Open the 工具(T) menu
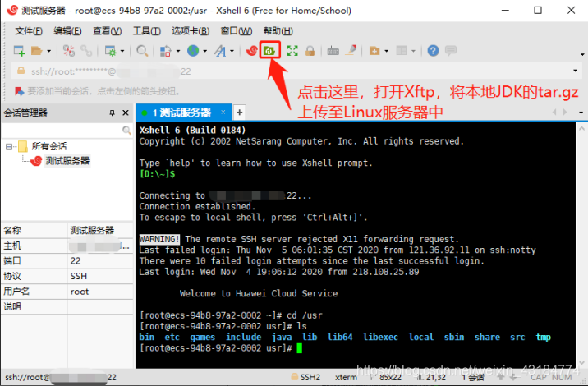The height and width of the screenshot is (386, 588). coord(147,31)
